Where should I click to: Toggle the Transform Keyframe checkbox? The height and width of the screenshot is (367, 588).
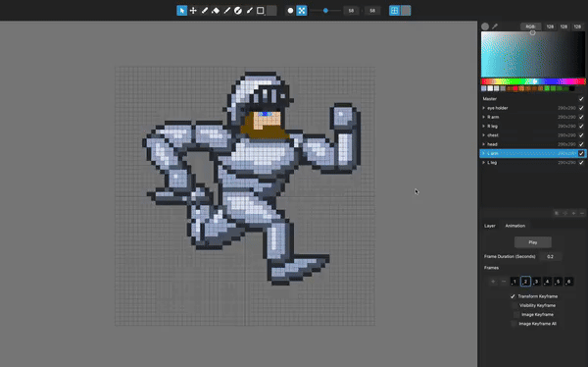[x=513, y=296]
